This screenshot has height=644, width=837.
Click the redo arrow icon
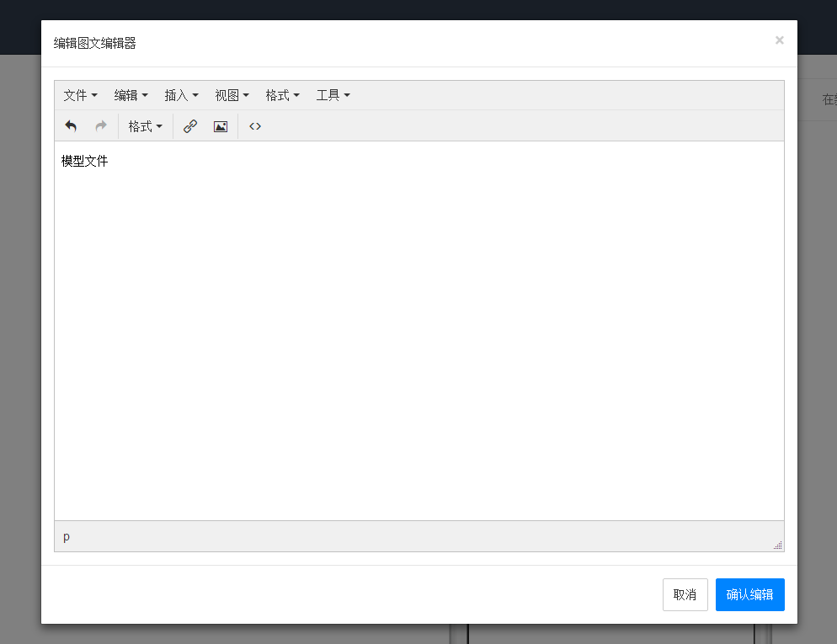tap(101, 126)
